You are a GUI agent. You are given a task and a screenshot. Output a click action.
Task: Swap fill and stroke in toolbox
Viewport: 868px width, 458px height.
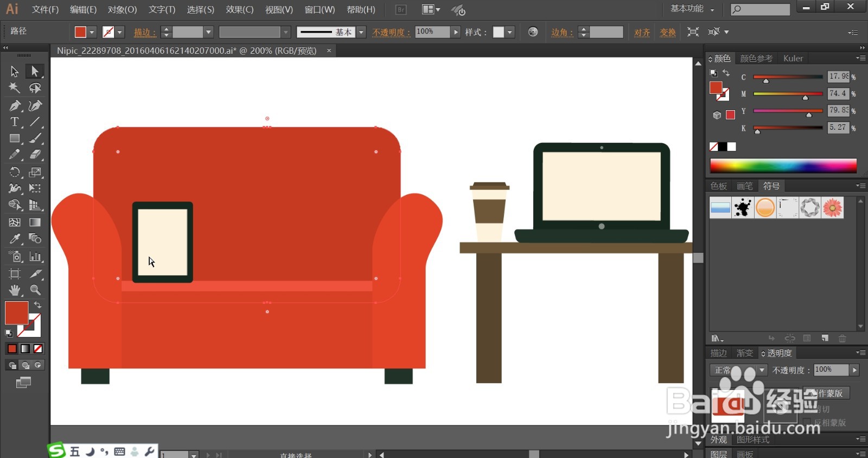pos(37,305)
